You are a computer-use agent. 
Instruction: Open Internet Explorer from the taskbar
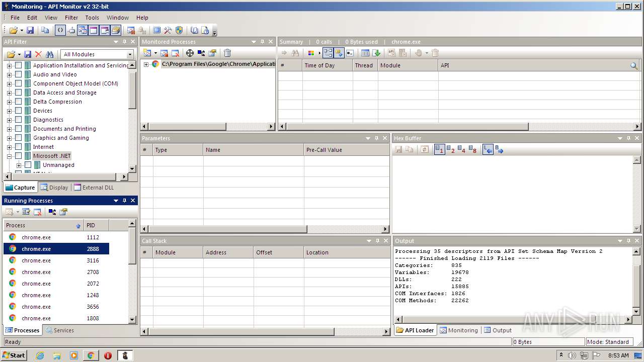click(x=40, y=355)
